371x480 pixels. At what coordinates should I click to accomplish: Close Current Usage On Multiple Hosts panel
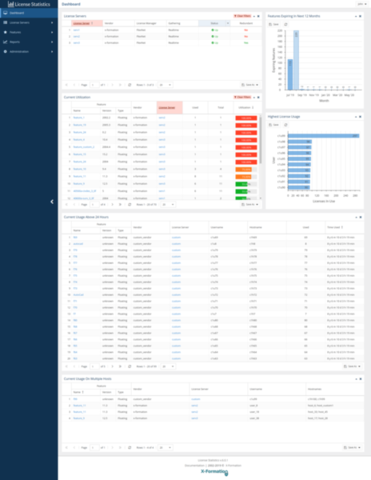click(x=360, y=379)
